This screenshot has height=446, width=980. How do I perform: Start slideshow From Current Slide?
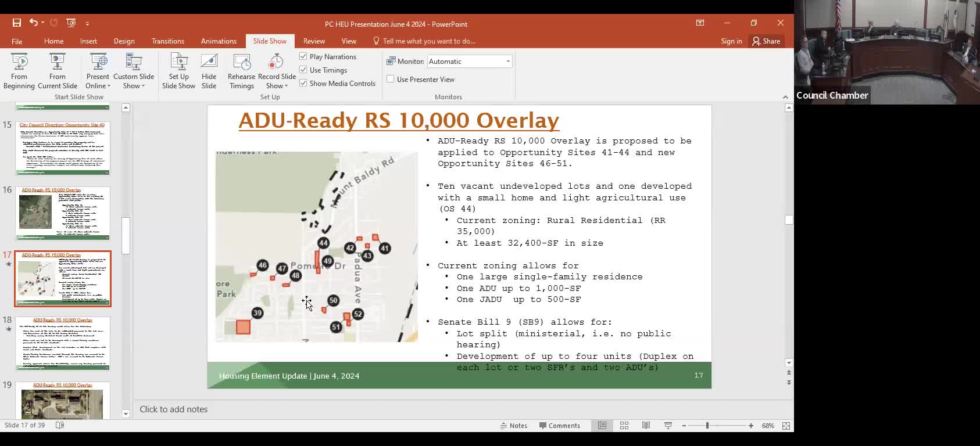(x=58, y=71)
